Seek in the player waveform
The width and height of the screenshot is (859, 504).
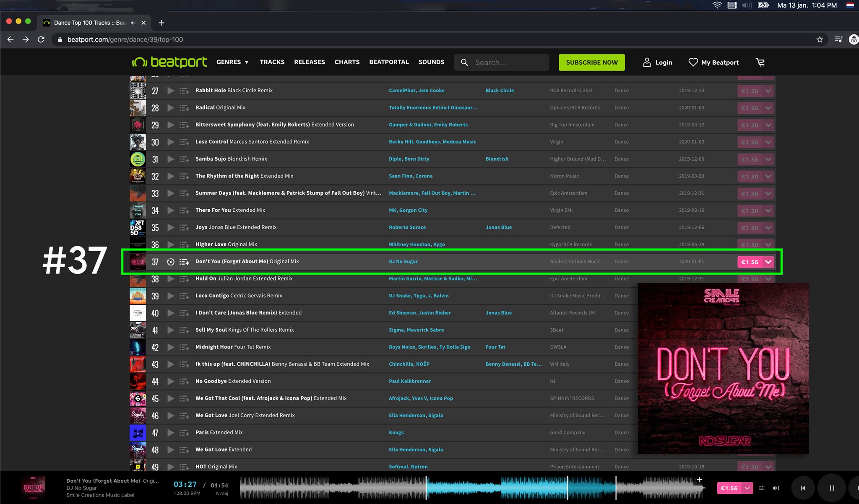(x=472, y=488)
